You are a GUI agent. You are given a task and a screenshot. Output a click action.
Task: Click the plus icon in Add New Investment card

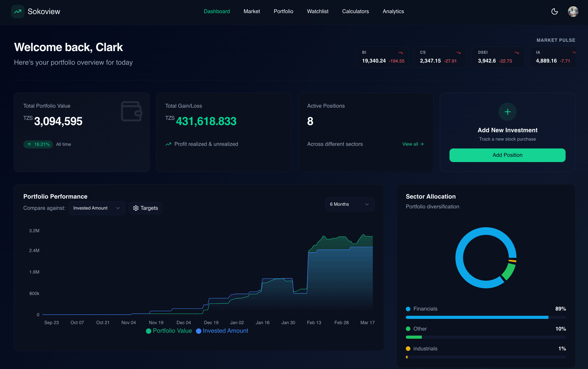pyautogui.click(x=508, y=111)
